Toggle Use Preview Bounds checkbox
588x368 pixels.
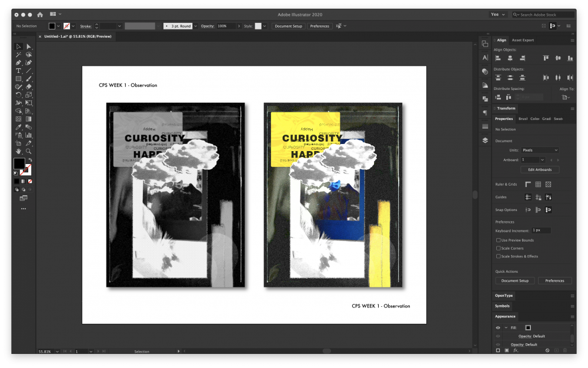point(499,240)
